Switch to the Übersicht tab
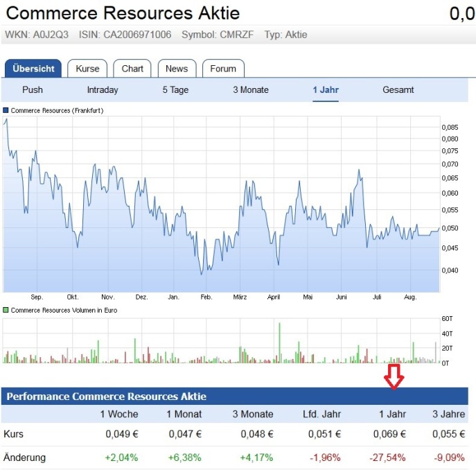 coord(33,69)
